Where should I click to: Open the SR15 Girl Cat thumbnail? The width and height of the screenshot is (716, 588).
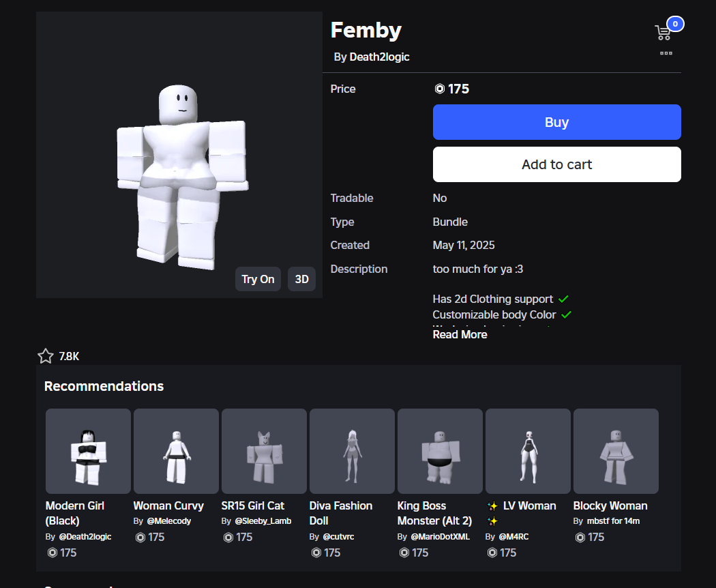coord(264,451)
